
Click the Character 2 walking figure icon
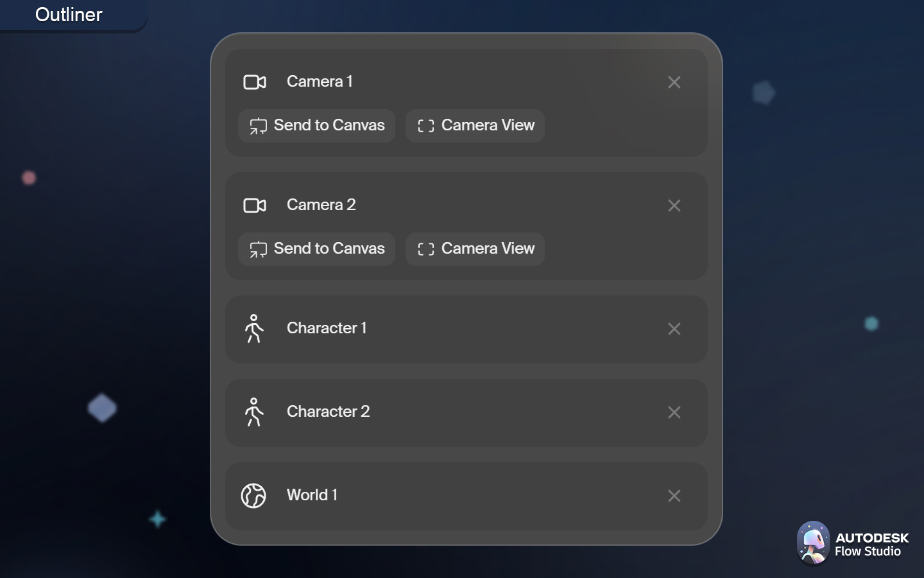coord(254,412)
